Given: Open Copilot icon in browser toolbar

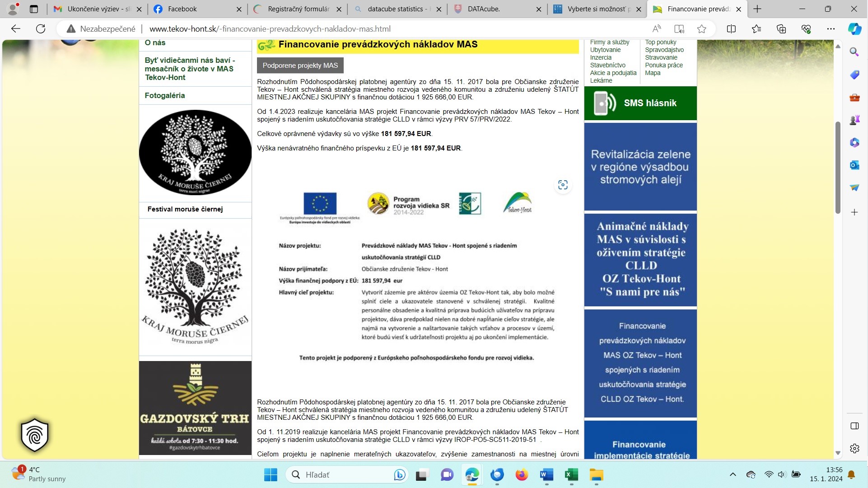Looking at the screenshot, I should [854, 29].
